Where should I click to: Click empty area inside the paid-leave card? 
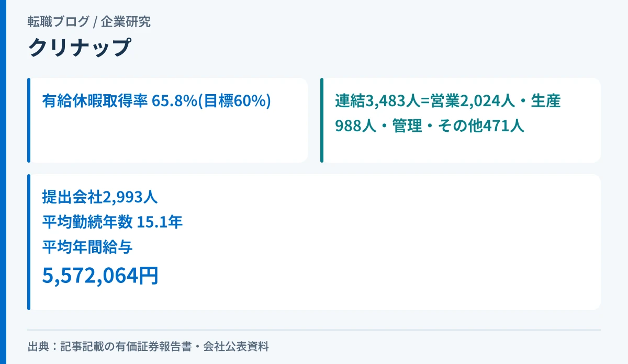click(167, 139)
